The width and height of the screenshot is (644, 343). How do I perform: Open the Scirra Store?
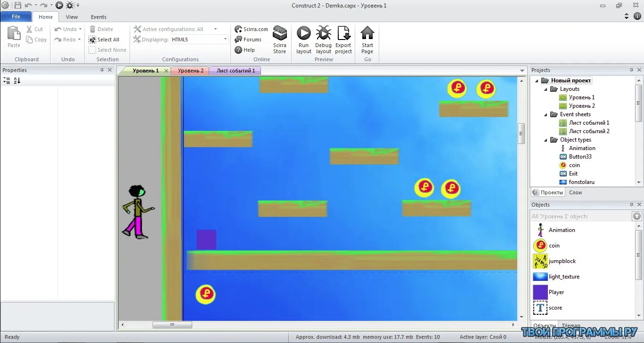tap(280, 40)
